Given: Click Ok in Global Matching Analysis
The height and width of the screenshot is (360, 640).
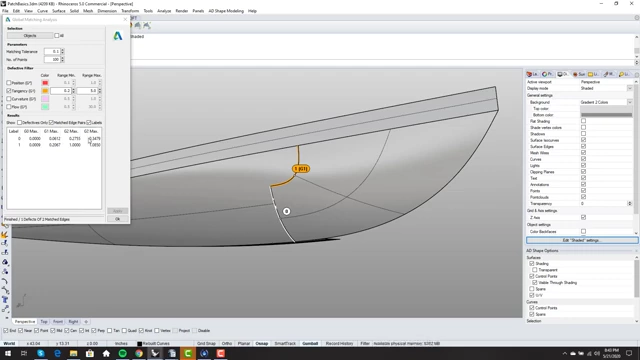Looking at the screenshot, I should coord(118,219).
